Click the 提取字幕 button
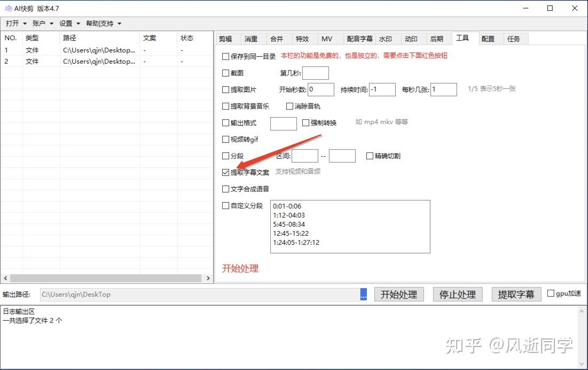This screenshot has height=370, width=588. 516,294
